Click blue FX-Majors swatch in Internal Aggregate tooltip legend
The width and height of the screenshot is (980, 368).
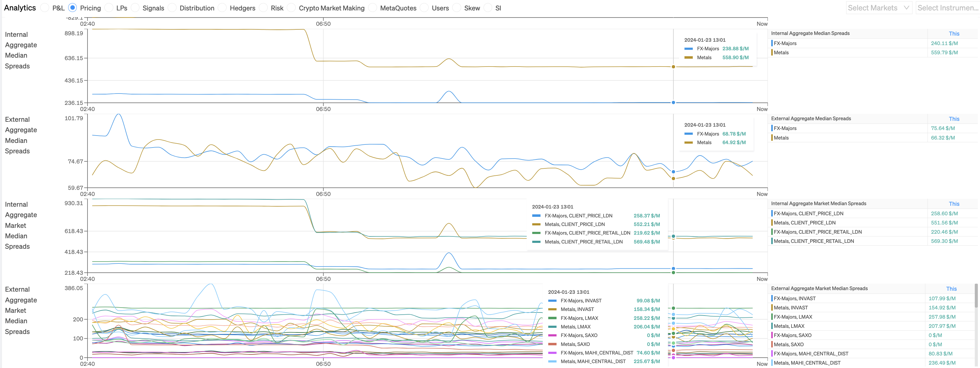(688, 49)
